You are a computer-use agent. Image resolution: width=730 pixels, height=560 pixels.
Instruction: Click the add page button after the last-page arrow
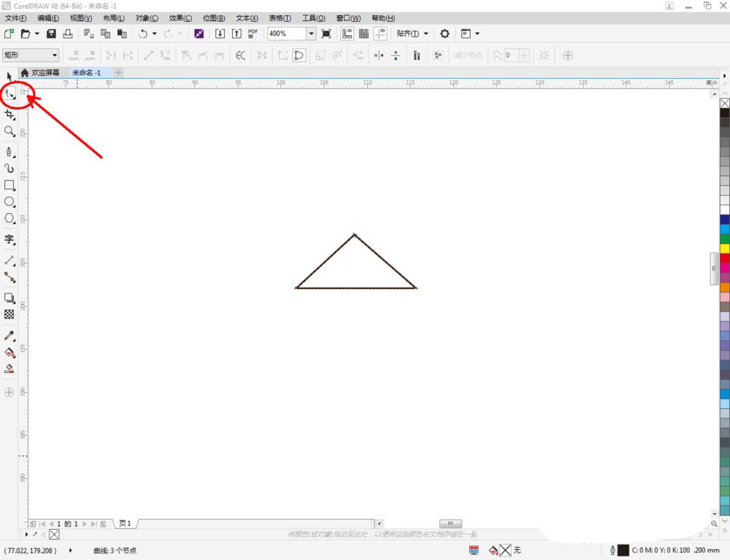coord(104,523)
